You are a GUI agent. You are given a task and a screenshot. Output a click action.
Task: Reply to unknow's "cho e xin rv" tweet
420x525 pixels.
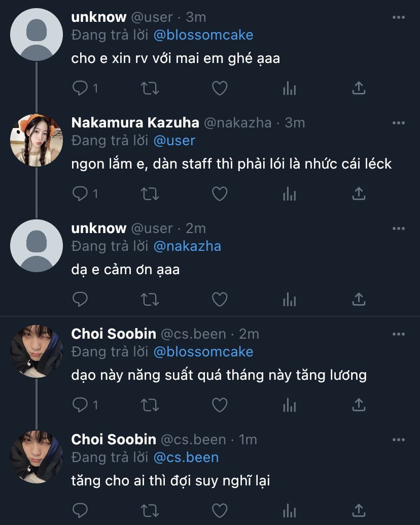pyautogui.click(x=81, y=88)
